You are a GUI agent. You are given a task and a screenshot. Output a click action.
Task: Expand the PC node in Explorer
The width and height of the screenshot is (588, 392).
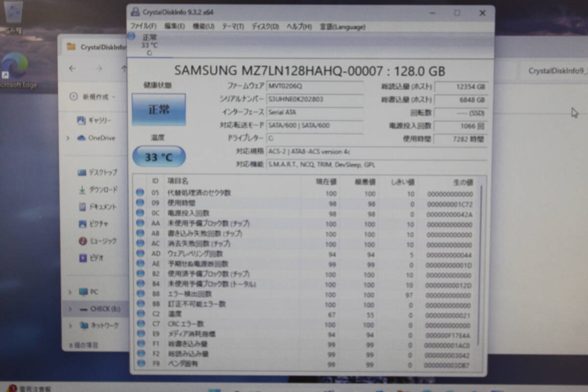(x=71, y=292)
